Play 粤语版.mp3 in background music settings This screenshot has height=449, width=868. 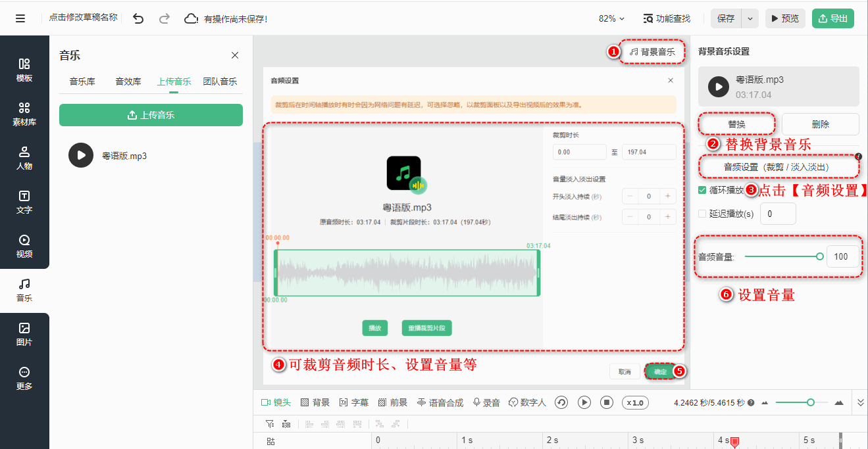point(719,86)
